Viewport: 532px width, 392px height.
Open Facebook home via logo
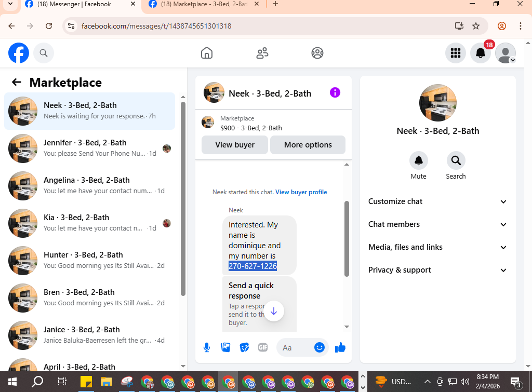[19, 53]
